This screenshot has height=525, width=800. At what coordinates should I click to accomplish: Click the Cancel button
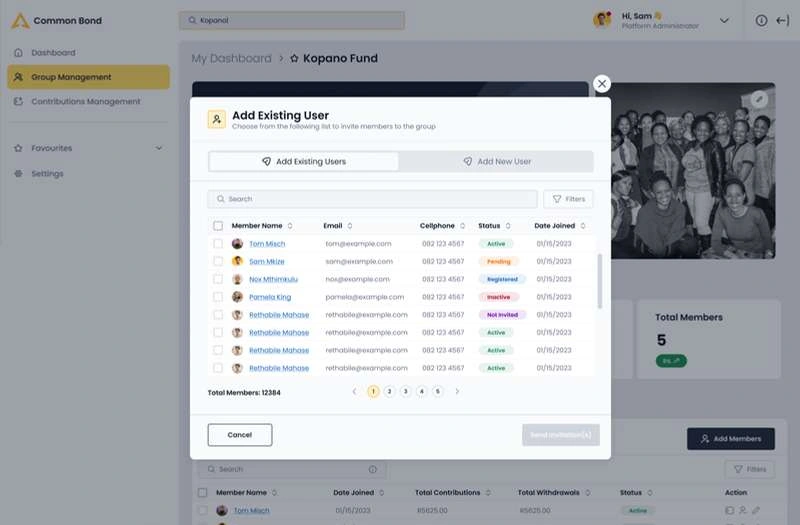(240, 435)
